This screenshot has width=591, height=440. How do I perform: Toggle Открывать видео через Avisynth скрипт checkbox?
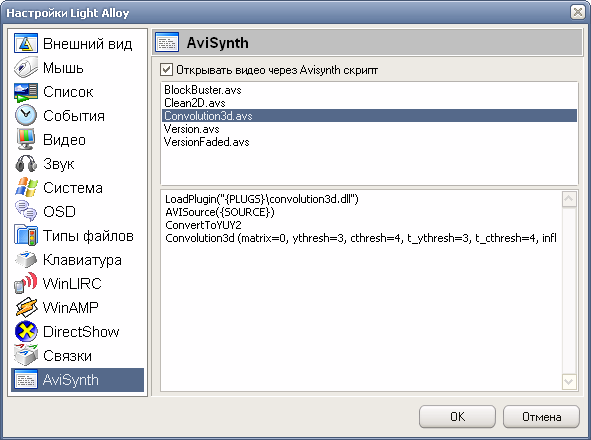pos(166,70)
